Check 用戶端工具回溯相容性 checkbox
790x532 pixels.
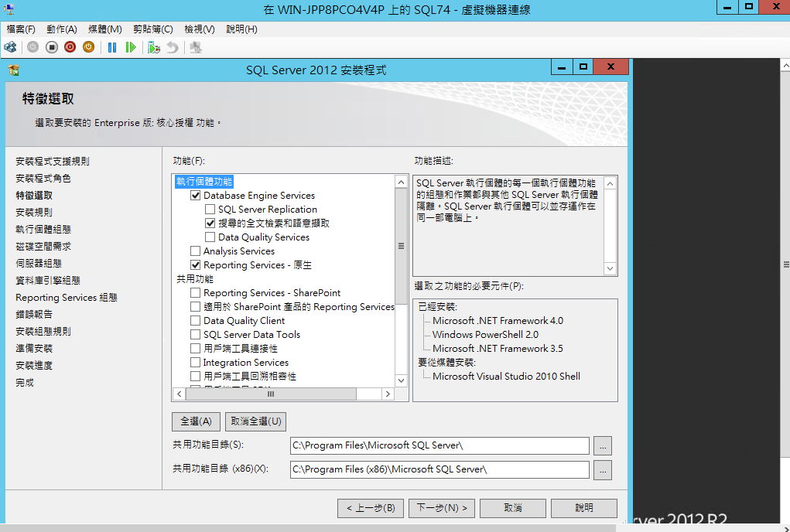(196, 377)
